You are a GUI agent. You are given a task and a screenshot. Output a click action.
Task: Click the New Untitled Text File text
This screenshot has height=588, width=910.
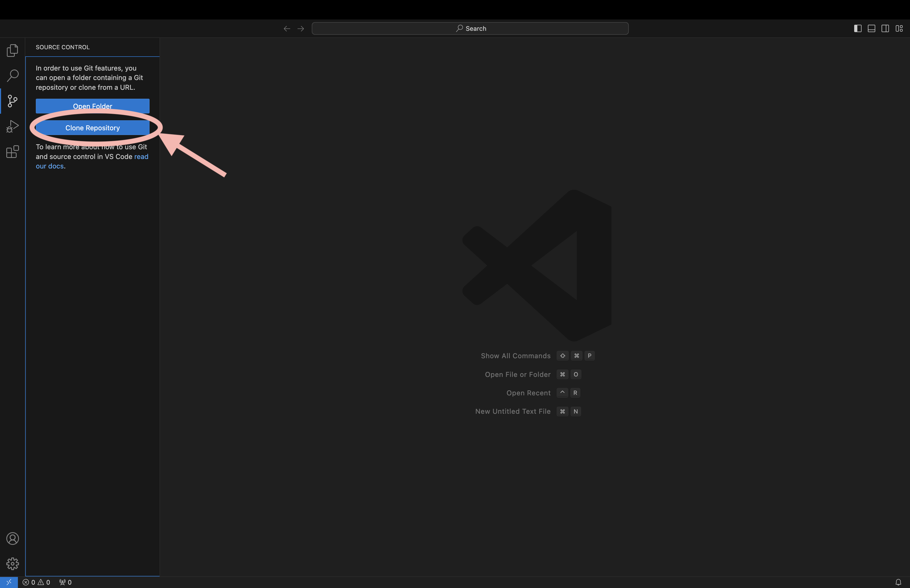point(512,411)
